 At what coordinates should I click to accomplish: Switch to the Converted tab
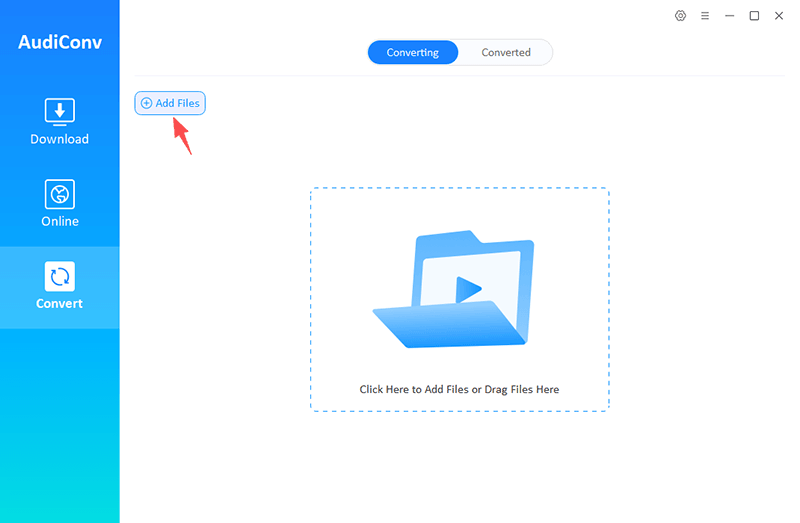tap(506, 53)
